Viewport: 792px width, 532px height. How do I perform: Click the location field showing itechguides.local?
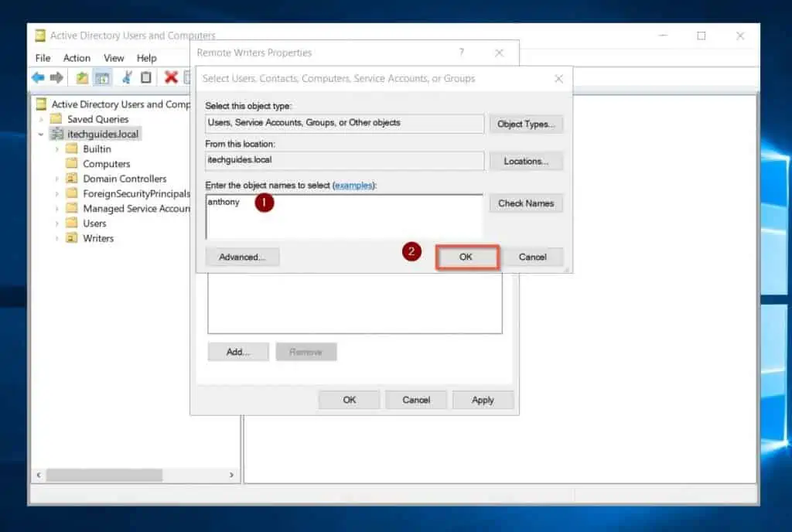344,161
